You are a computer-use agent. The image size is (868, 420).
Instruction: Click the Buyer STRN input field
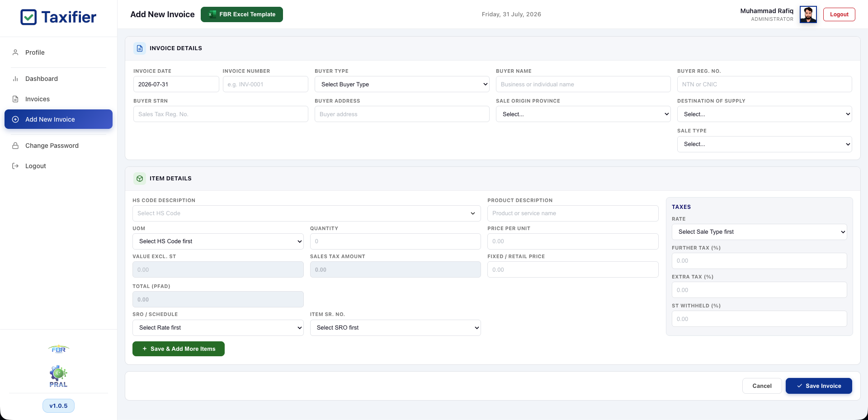click(x=221, y=114)
